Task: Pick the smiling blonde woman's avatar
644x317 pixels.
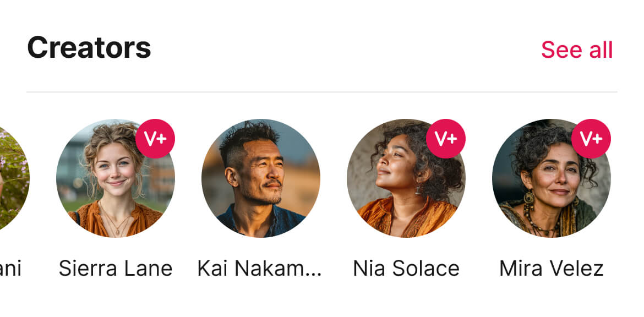Action: (116, 178)
